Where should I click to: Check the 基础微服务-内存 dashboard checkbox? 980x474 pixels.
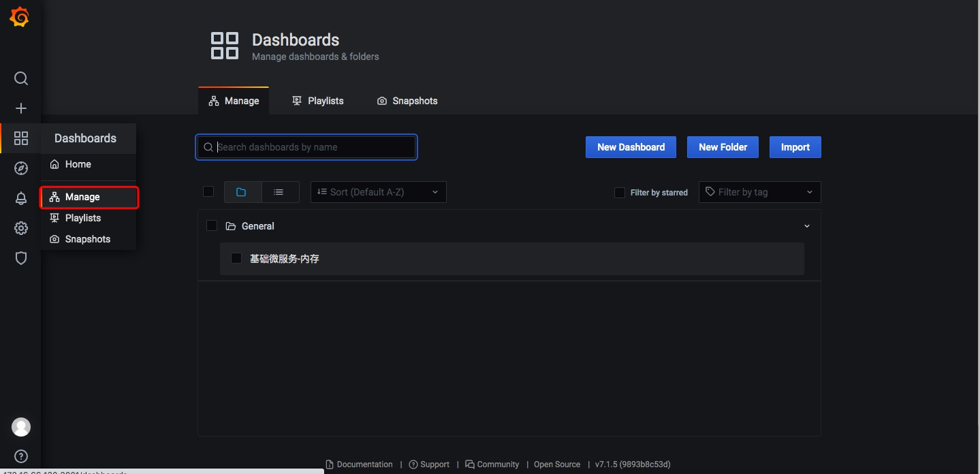tap(236, 258)
